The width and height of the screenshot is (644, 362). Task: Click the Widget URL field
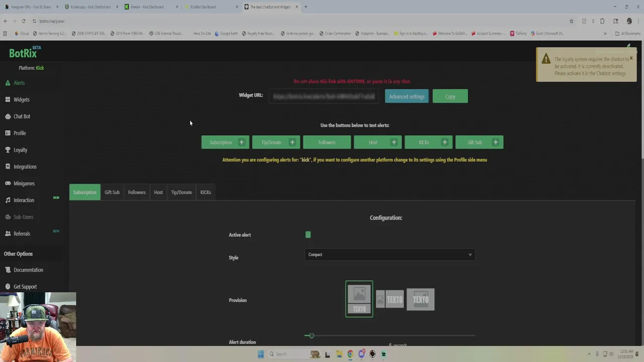[324, 97]
